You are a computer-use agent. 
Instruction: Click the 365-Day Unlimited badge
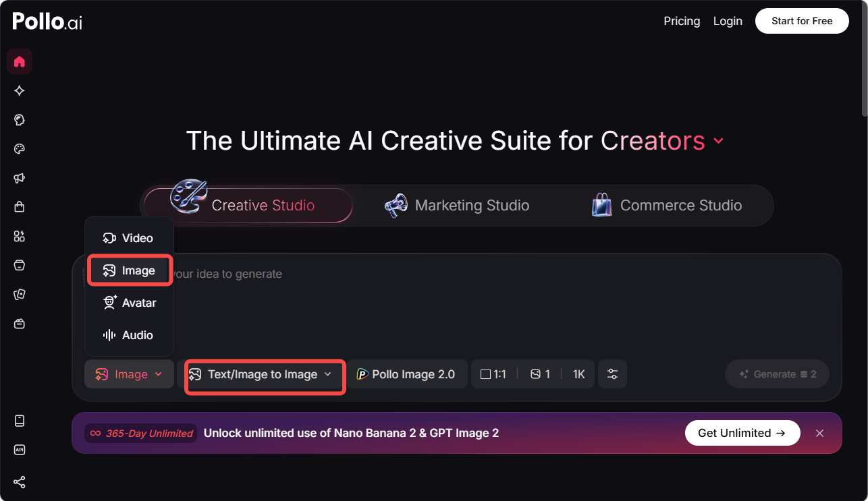coord(140,433)
